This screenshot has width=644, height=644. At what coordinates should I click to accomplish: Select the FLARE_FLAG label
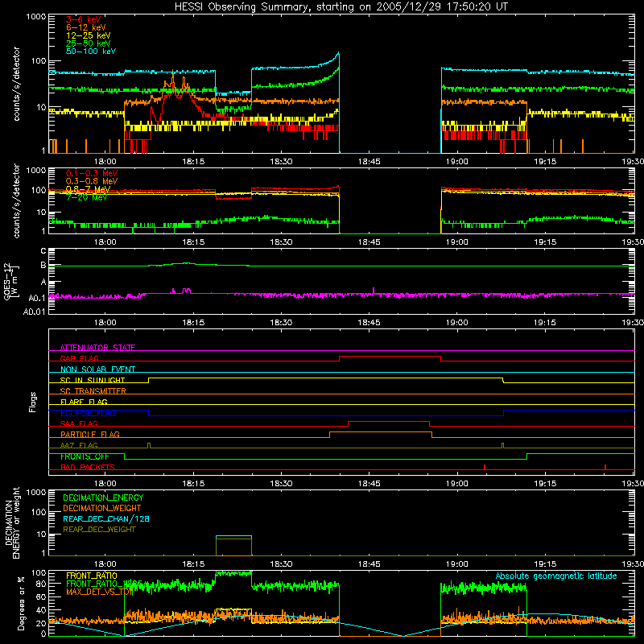coord(84,402)
